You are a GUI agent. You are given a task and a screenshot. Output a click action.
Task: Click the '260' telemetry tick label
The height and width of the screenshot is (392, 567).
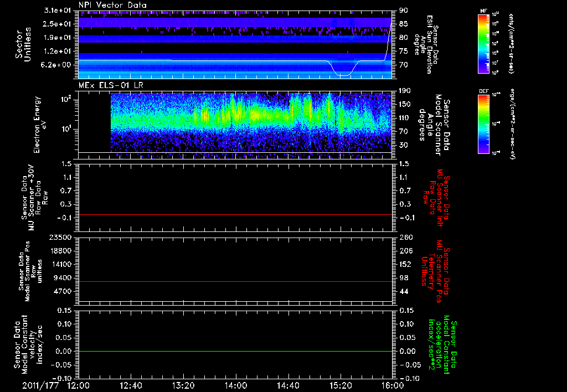pyautogui.click(x=406, y=238)
